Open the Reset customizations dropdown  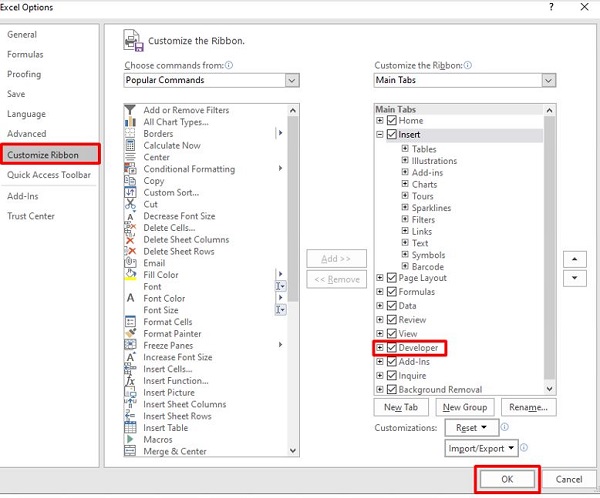pyautogui.click(x=472, y=428)
